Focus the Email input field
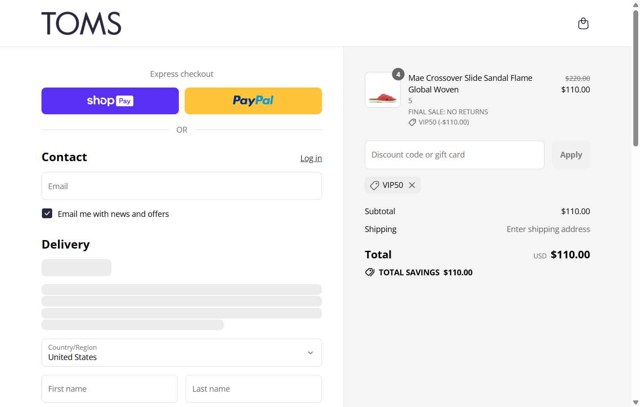The width and height of the screenshot is (640, 407). [182, 186]
